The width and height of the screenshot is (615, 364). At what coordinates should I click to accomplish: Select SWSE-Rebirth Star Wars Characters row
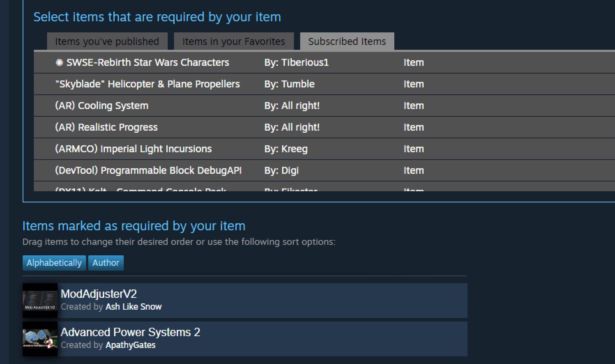tap(324, 62)
